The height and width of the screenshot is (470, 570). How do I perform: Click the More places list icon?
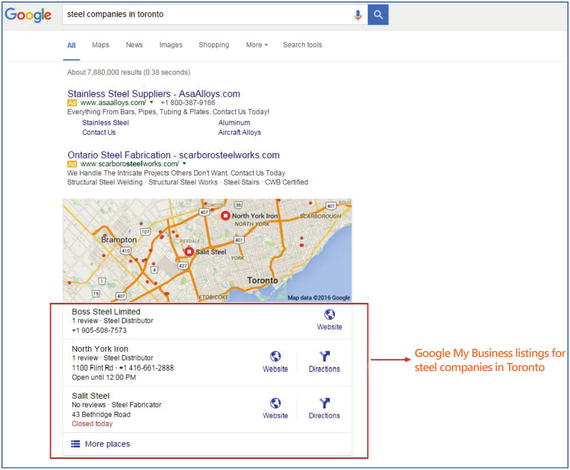pyautogui.click(x=75, y=444)
